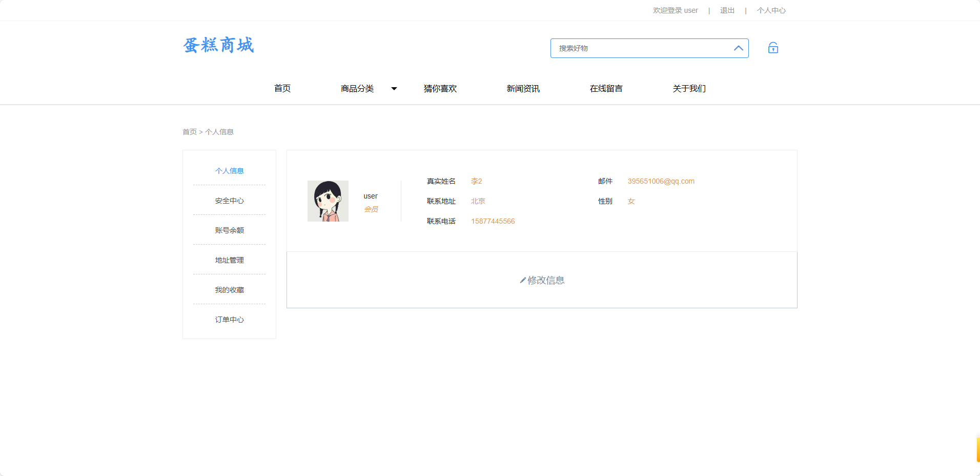
Task: Switch to the 安全中心 section
Action: tap(229, 200)
